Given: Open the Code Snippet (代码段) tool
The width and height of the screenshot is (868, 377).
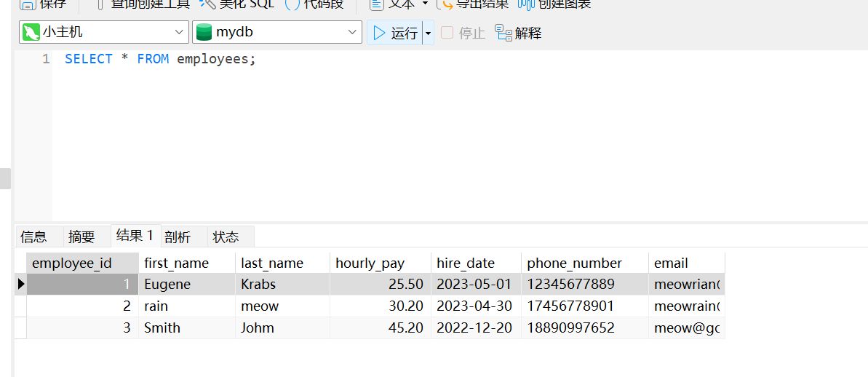Looking at the screenshot, I should point(292,4).
